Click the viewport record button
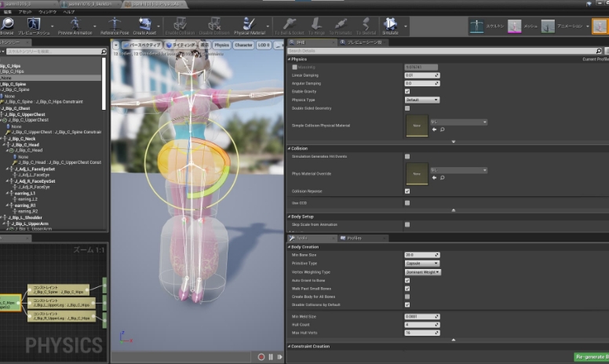This screenshot has width=609, height=364. [x=261, y=356]
